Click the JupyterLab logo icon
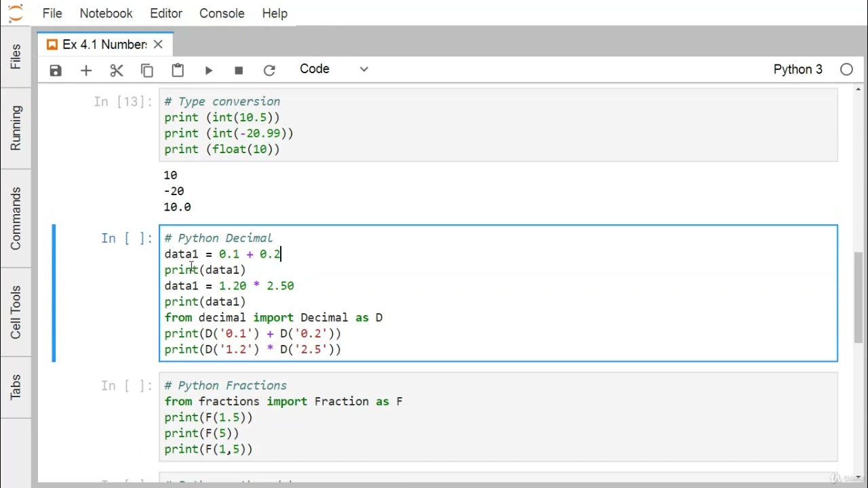868x488 pixels. pyautogui.click(x=15, y=14)
